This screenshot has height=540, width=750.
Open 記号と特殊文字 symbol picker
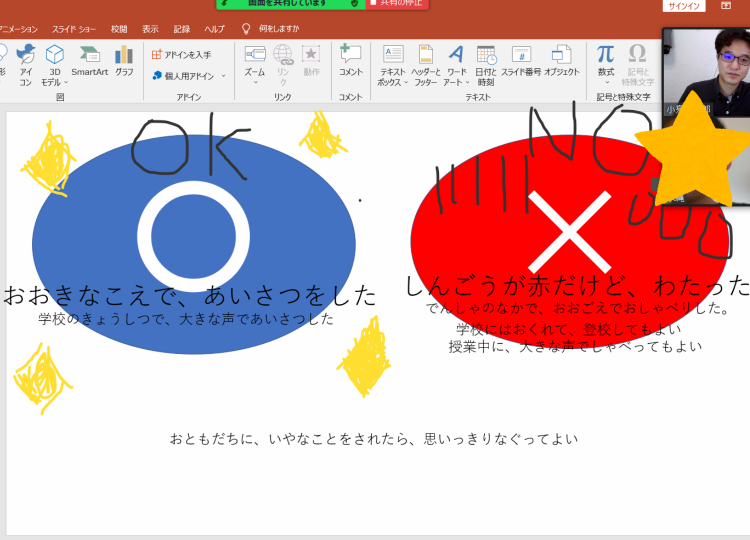coord(638,65)
